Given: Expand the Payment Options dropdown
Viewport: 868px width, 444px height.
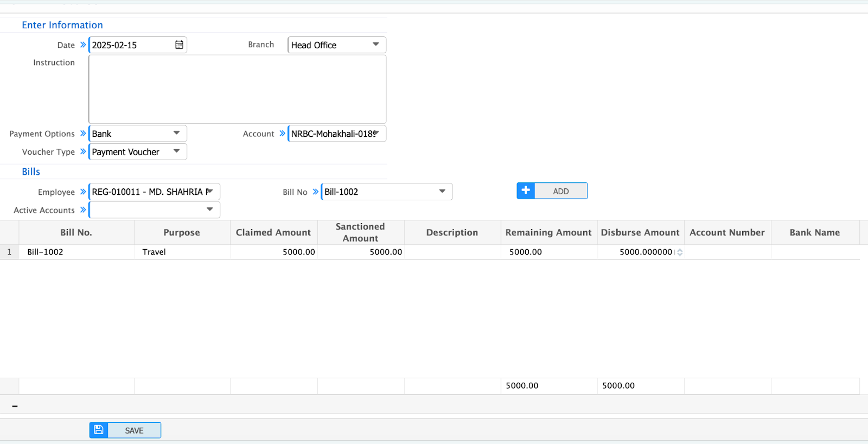Looking at the screenshot, I should (x=176, y=134).
